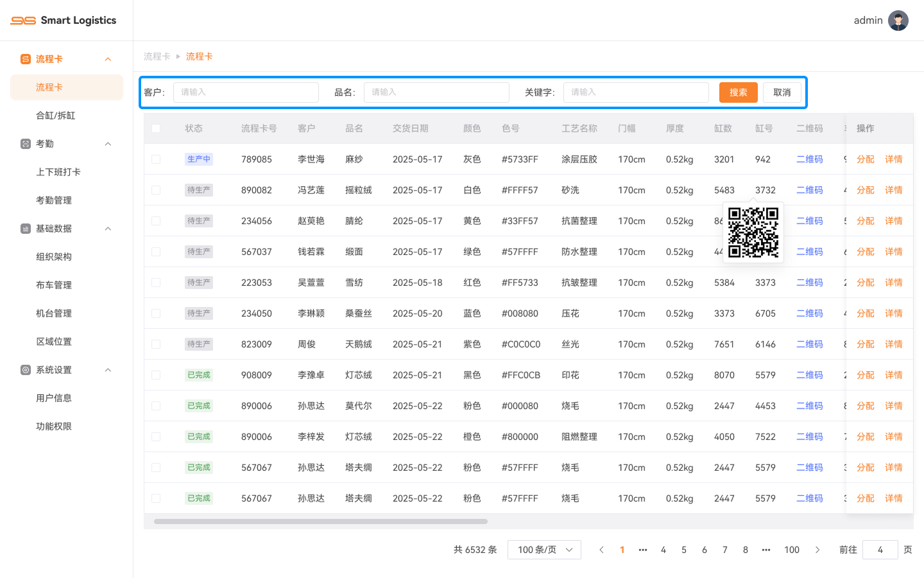
Task: Open the admin avatar profile picture
Action: [898, 21]
